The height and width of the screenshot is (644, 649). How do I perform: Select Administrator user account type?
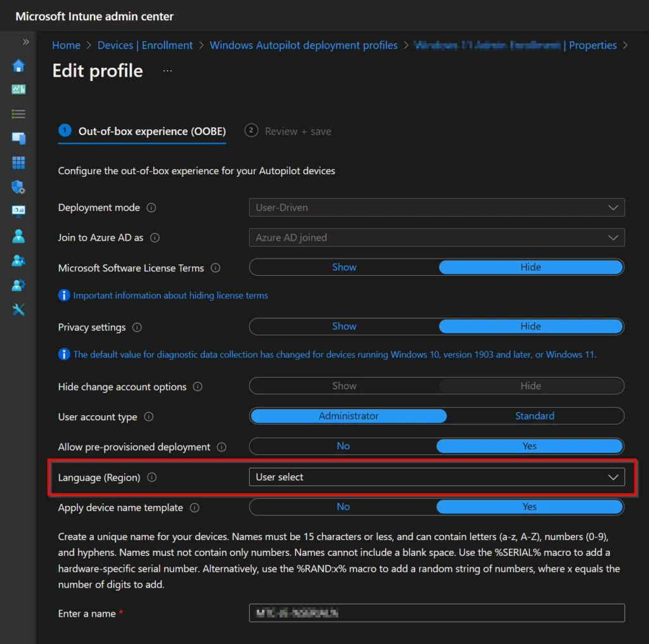(349, 416)
